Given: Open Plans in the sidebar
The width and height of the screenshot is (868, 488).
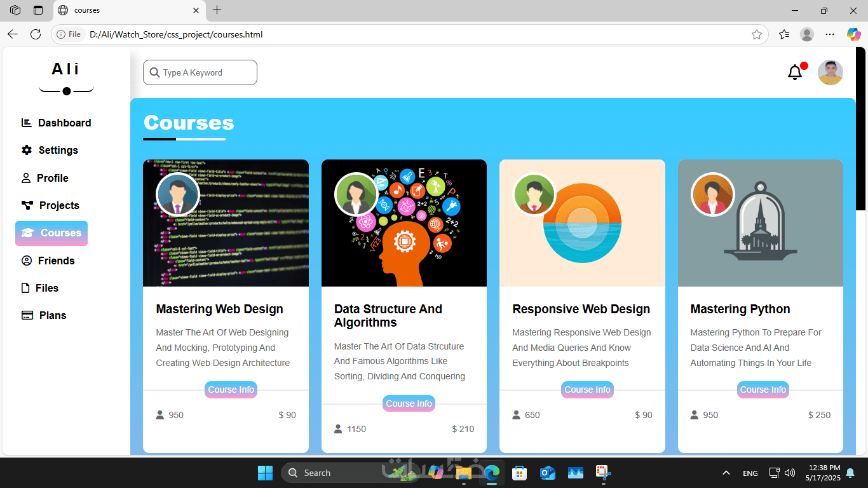Looking at the screenshot, I should pyautogui.click(x=44, y=315).
